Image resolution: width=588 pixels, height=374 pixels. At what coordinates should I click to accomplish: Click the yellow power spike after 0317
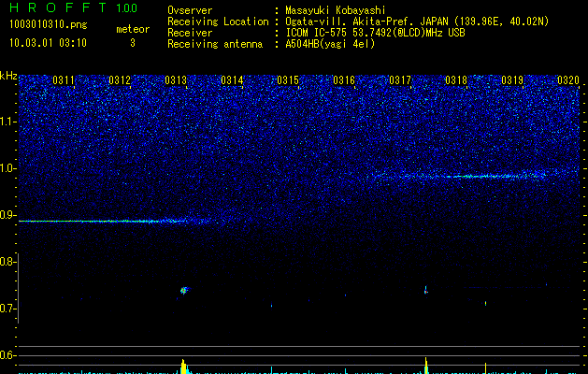point(426,366)
